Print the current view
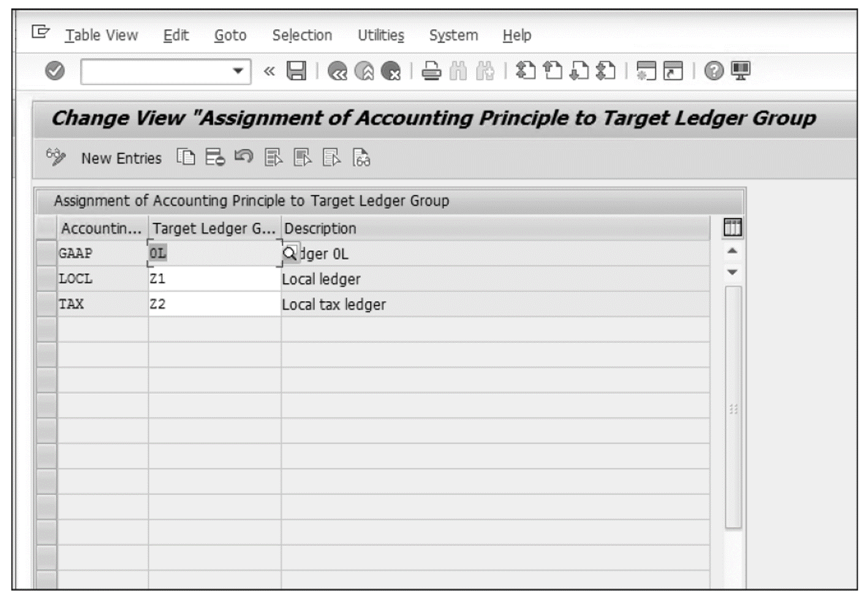Viewport: 868px width, 599px height. (432, 72)
